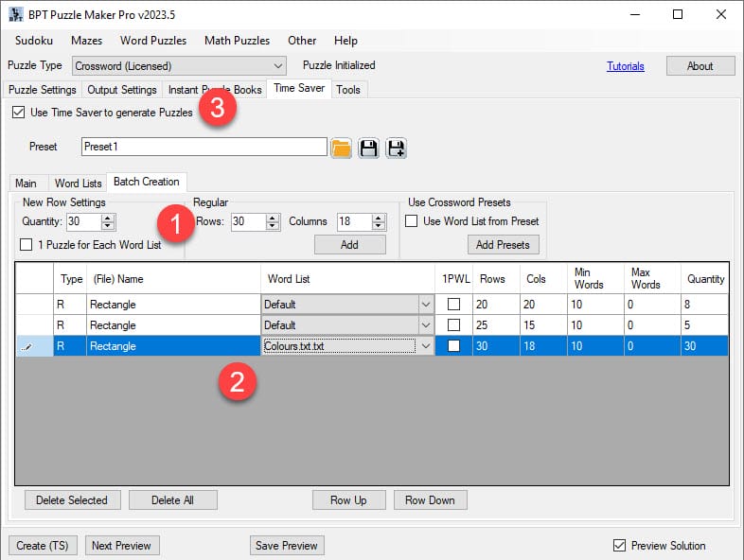Enable 1 Puzzle for Each Word List
This screenshot has width=744, height=560.
tap(27, 245)
